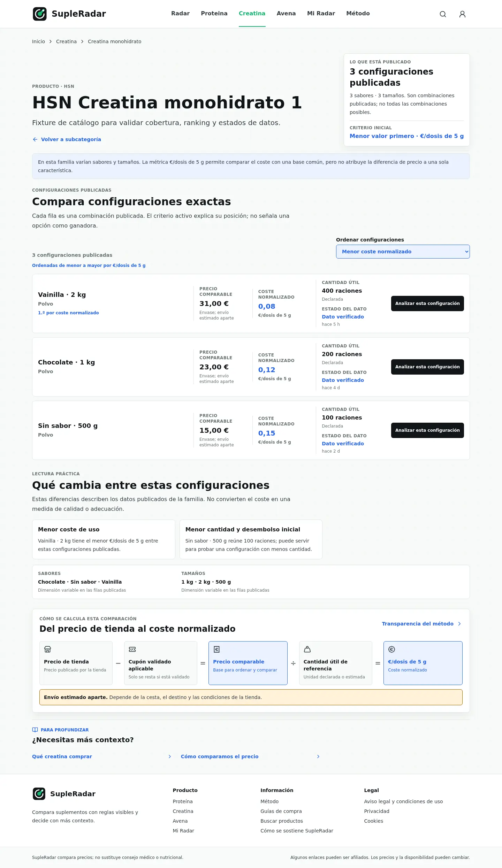Analyze the Sin sabor 500 g configuration
The width and height of the screenshot is (502, 868).
[427, 430]
